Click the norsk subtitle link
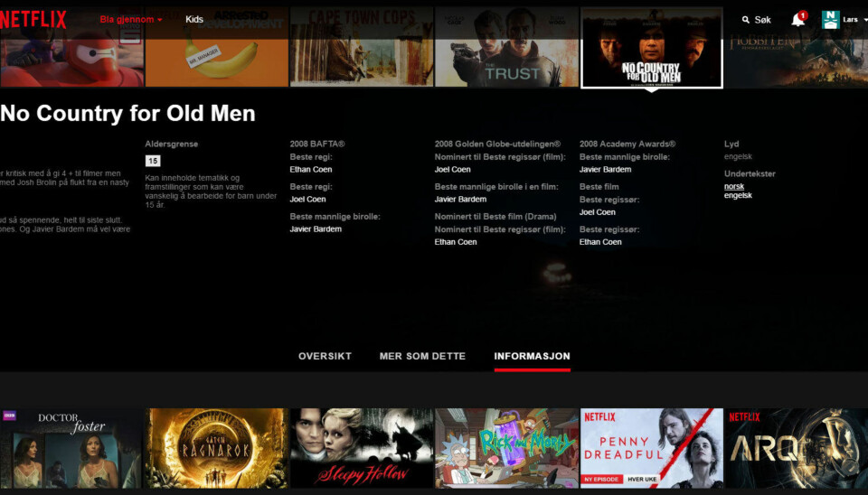 [734, 186]
